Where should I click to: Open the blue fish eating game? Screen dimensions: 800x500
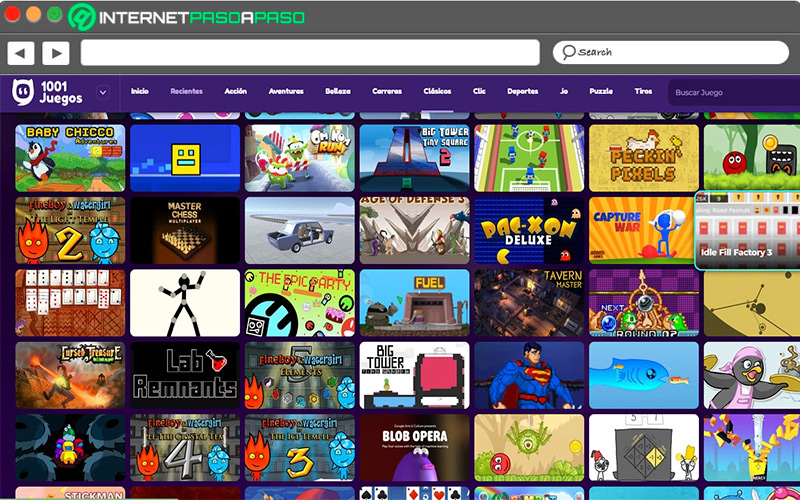click(644, 376)
